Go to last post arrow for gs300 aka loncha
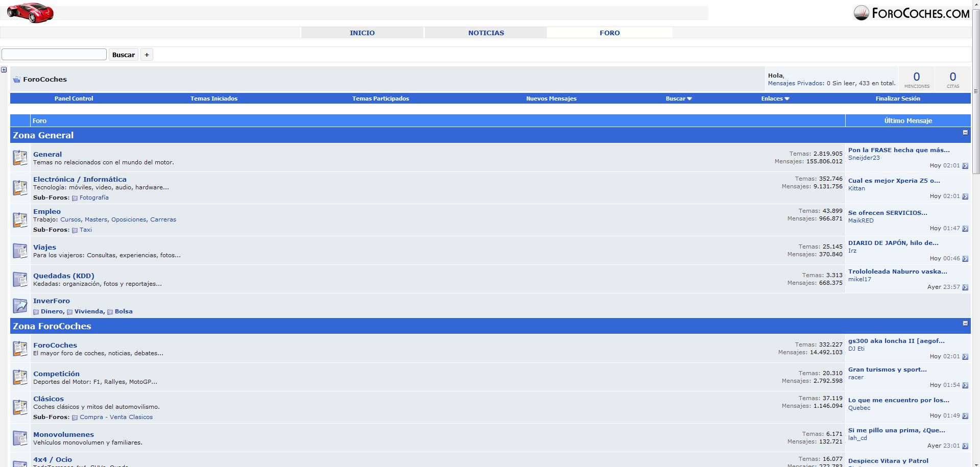The image size is (980, 467). tap(965, 357)
